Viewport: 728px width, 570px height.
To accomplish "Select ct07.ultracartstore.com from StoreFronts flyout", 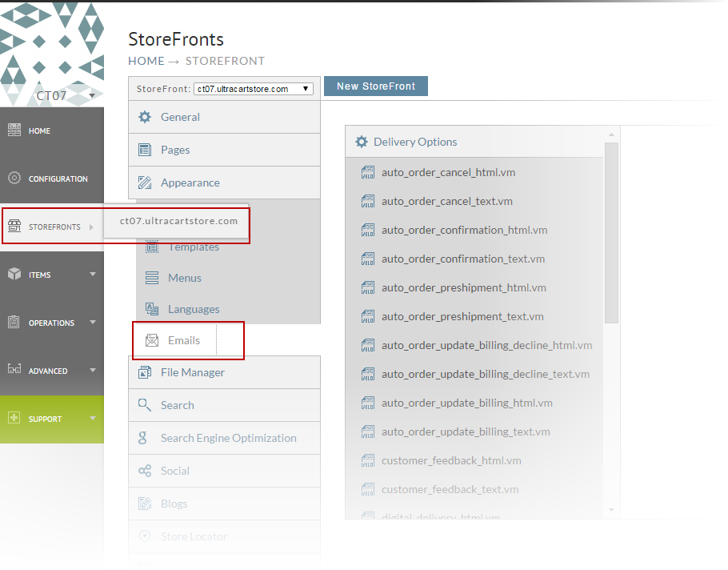I will point(178,221).
